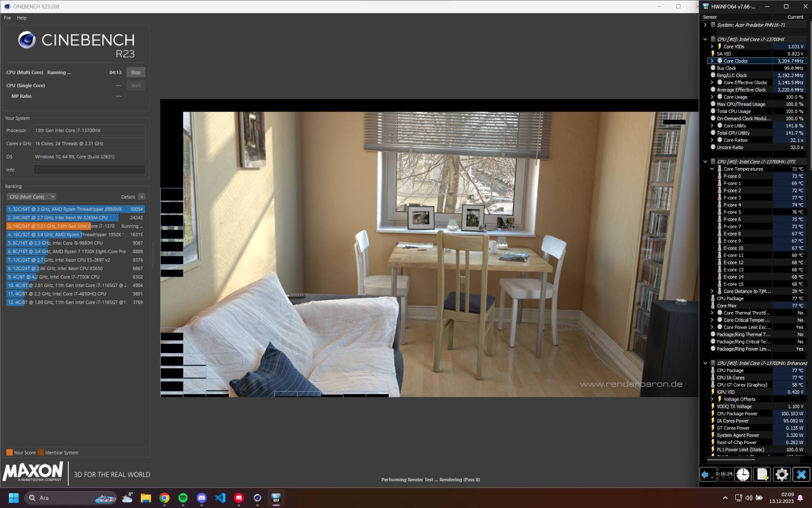The width and height of the screenshot is (812, 508).
Task: Select the Core i7-7700K ranking row
Action: (x=75, y=277)
